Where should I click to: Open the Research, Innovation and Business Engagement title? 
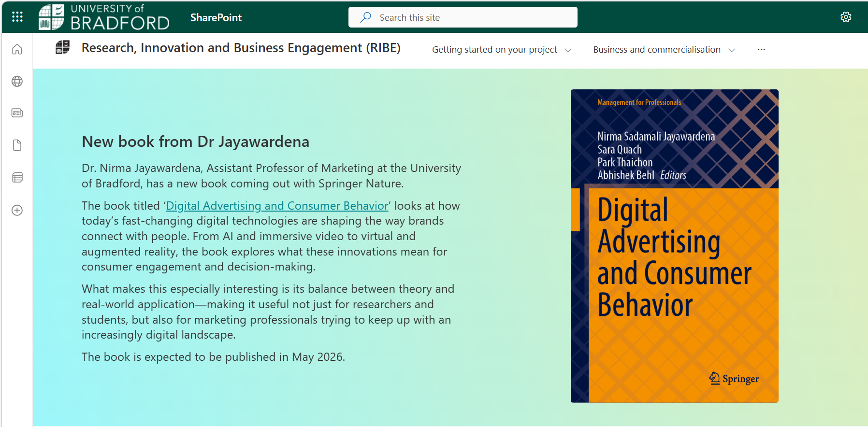click(x=241, y=48)
